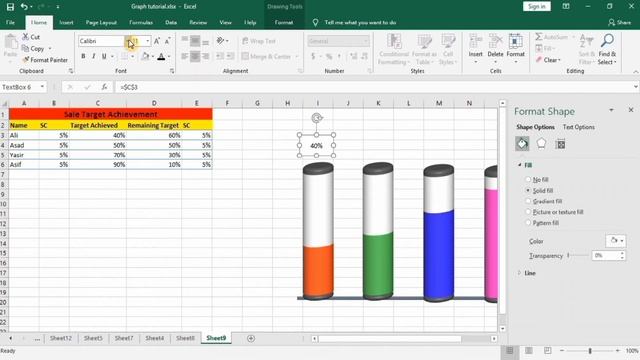Screen dimensions: 640x360
Task: Switch to Sheet12 worksheet tab
Action: point(61,338)
